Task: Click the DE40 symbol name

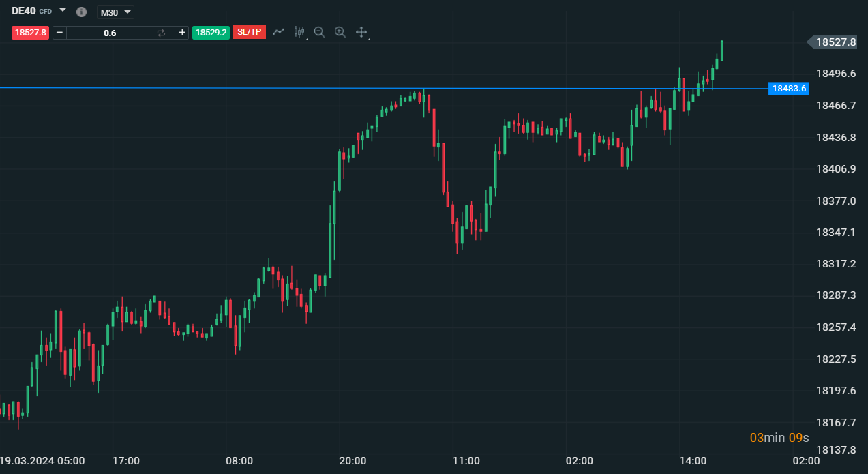Action: point(24,11)
